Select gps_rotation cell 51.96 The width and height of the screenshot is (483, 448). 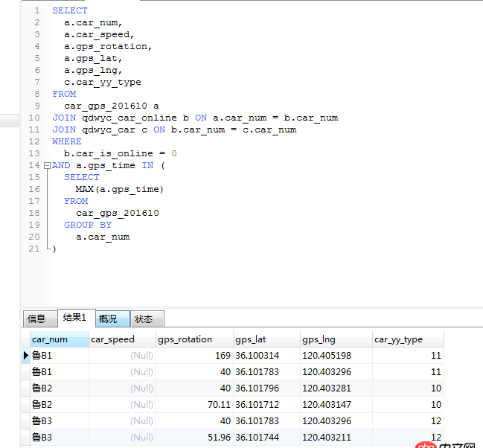(x=194, y=437)
